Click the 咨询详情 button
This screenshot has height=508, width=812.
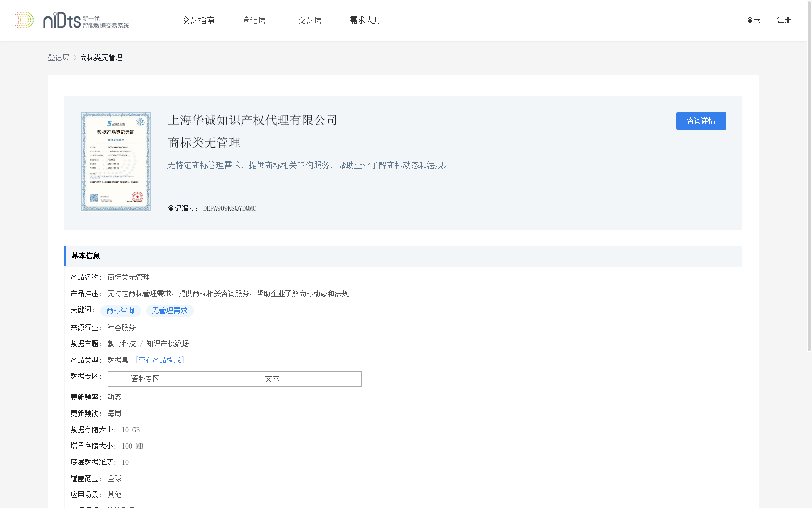pyautogui.click(x=701, y=121)
